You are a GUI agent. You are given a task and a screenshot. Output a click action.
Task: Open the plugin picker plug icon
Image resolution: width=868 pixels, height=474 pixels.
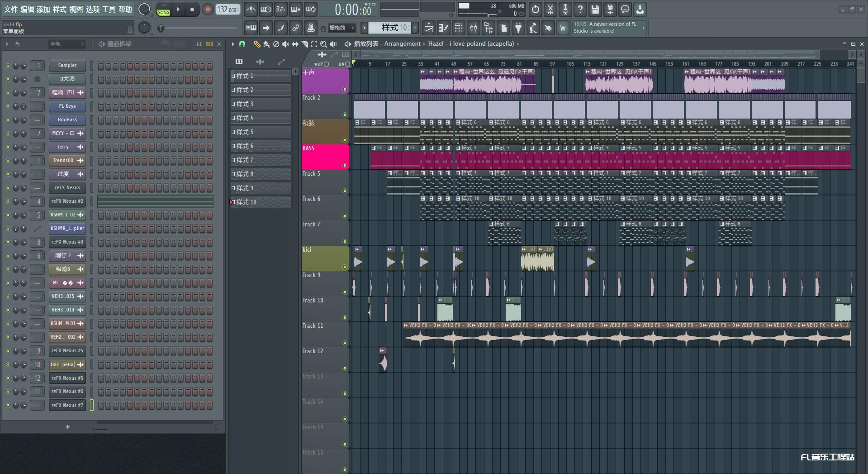click(x=518, y=28)
